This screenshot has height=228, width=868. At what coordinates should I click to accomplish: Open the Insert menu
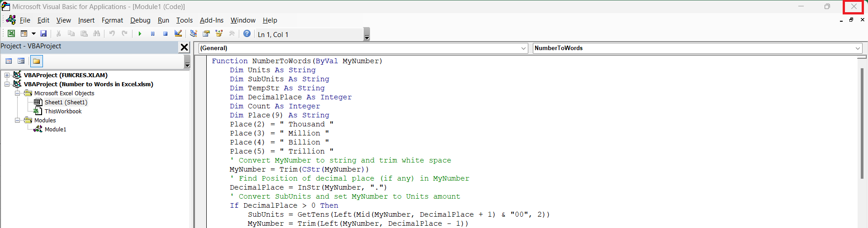tap(86, 20)
